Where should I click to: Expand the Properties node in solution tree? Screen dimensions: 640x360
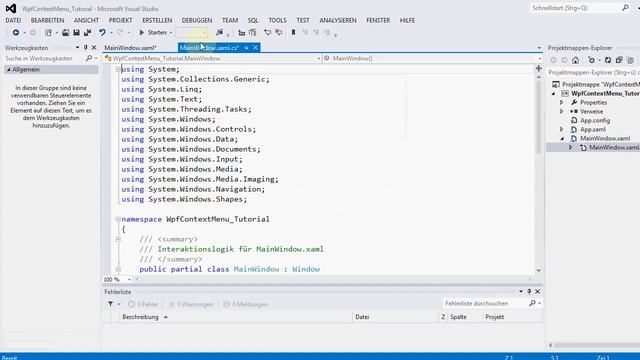[x=562, y=102]
